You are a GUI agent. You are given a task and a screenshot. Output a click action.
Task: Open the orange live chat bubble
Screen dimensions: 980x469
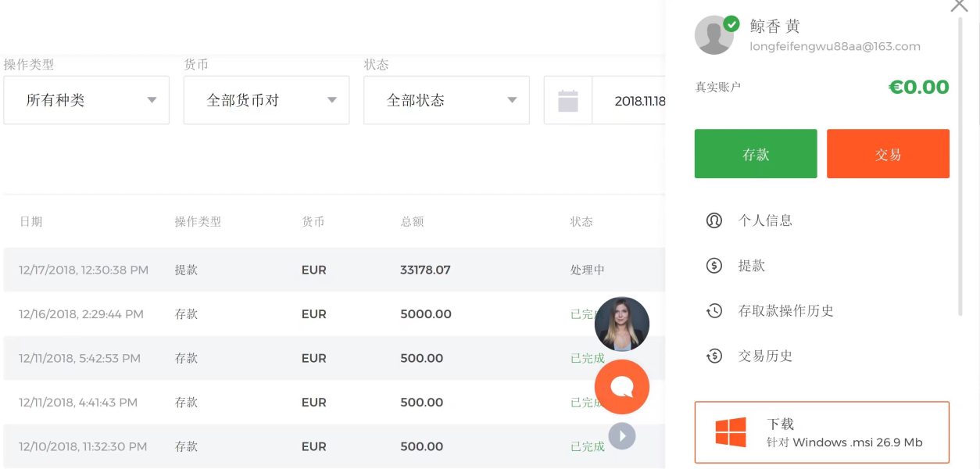point(622,387)
